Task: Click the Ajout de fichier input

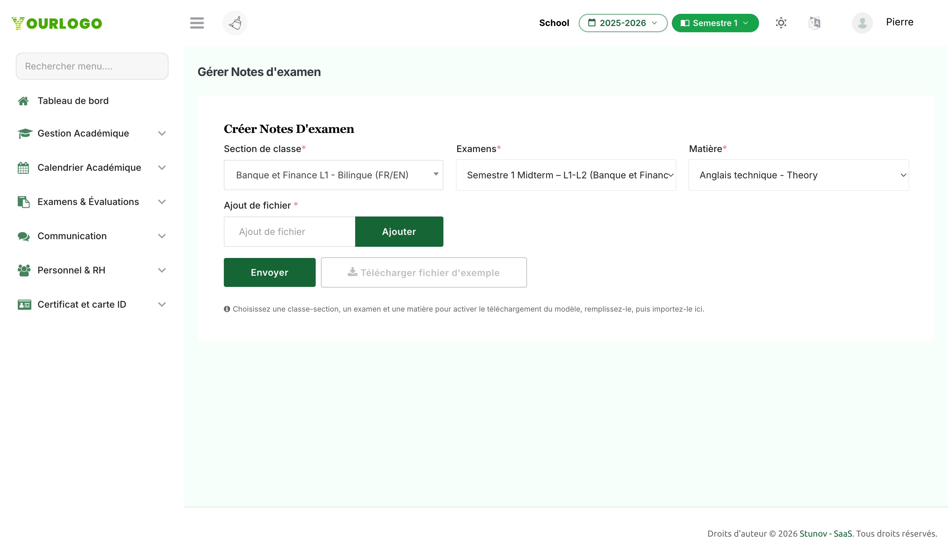Action: point(290,232)
